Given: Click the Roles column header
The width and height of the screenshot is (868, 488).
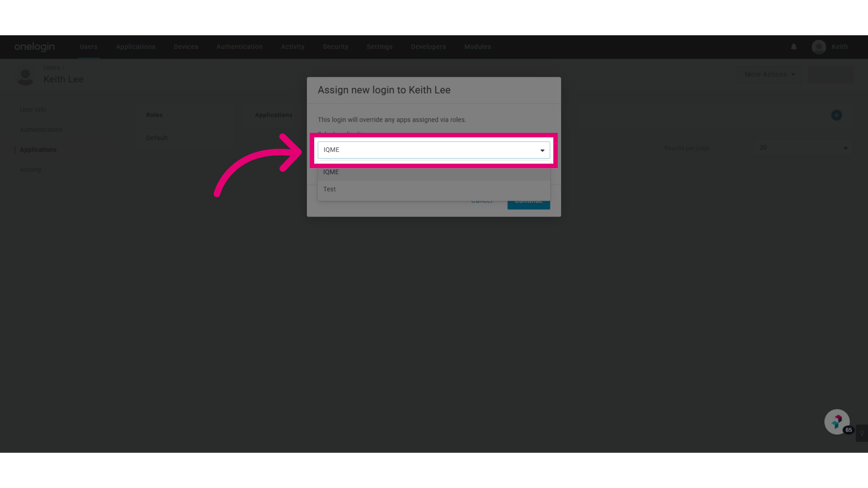Looking at the screenshot, I should pyautogui.click(x=154, y=115).
